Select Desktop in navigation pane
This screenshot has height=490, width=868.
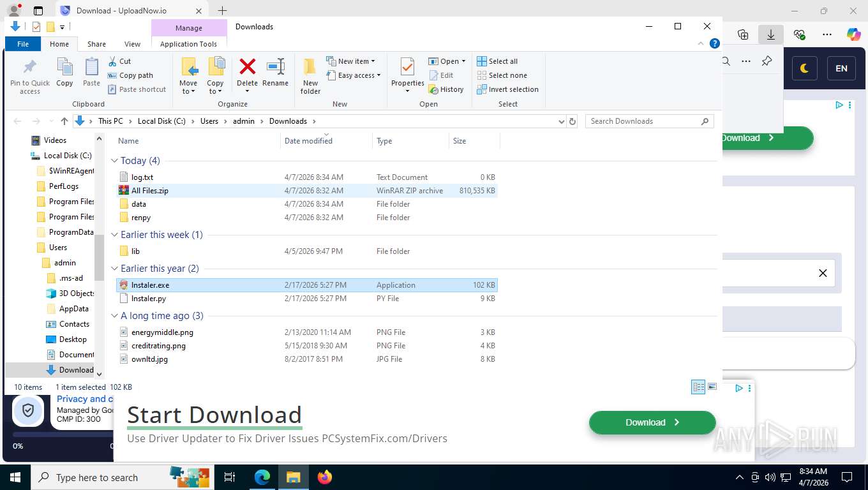pos(73,339)
